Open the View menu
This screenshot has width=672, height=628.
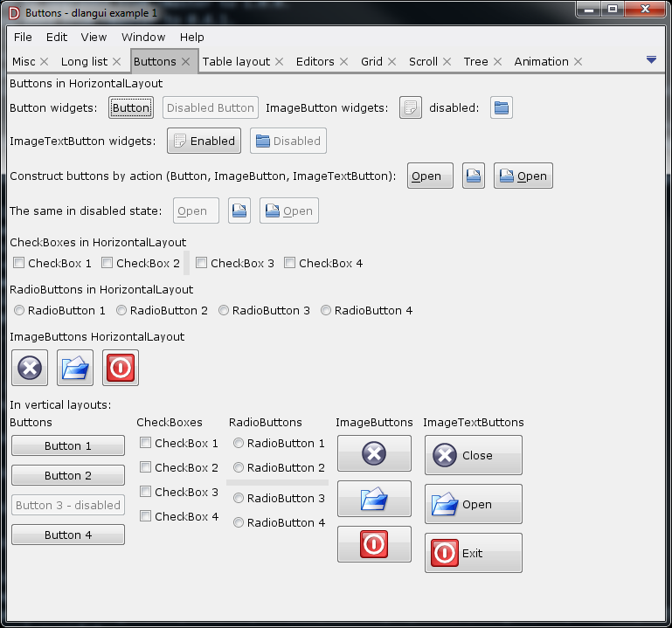[94, 38]
